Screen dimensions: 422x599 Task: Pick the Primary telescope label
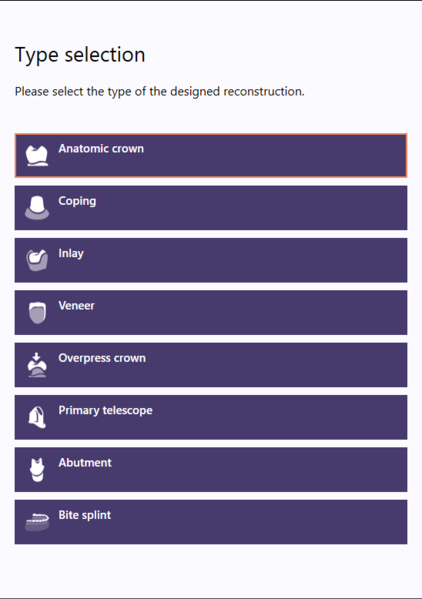105,411
